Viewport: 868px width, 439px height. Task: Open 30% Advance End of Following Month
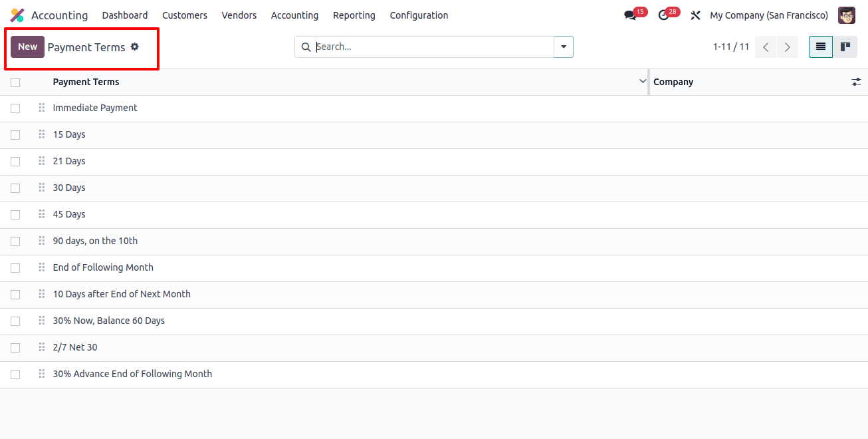point(132,374)
